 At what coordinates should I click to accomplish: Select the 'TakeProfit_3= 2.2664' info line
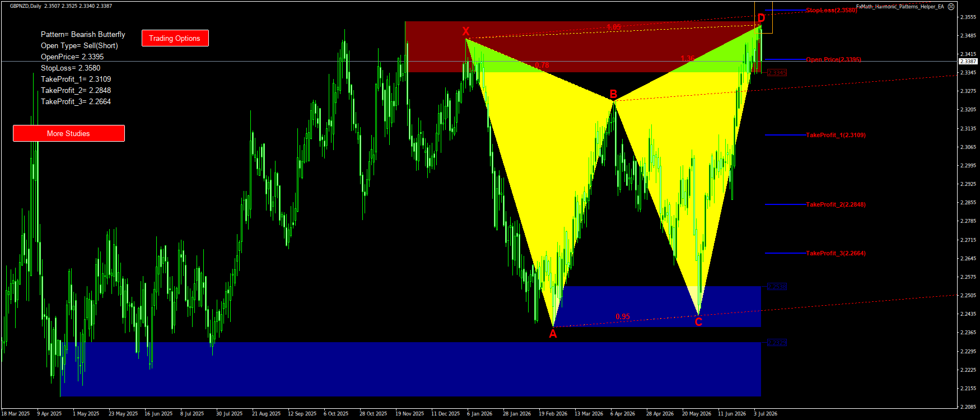pyautogui.click(x=76, y=101)
